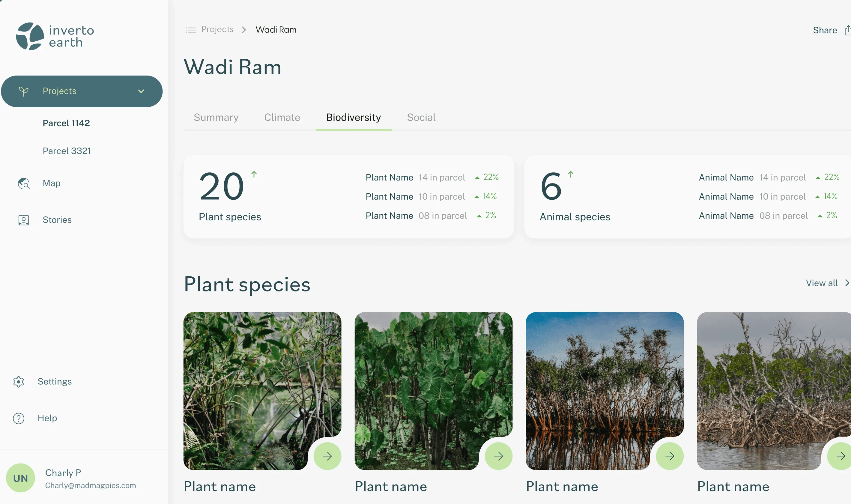The width and height of the screenshot is (851, 504).
Task: Open the breadcrumb list menu icon
Action: click(x=191, y=30)
